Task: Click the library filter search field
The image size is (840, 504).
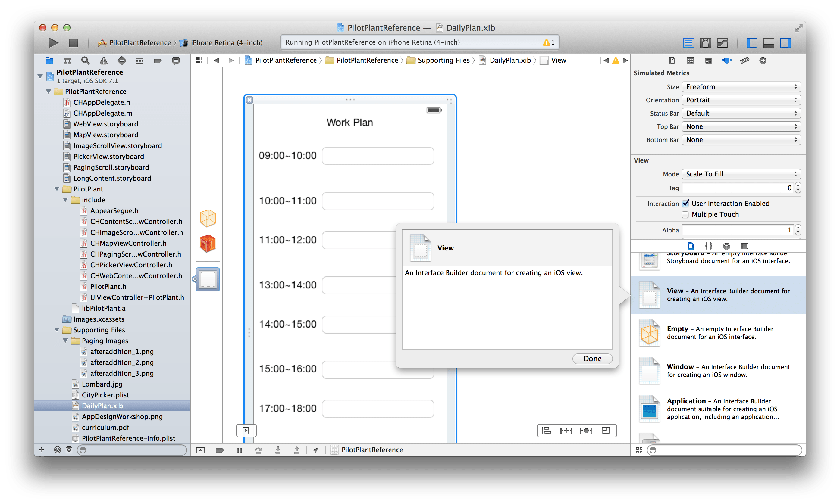Action: click(724, 450)
